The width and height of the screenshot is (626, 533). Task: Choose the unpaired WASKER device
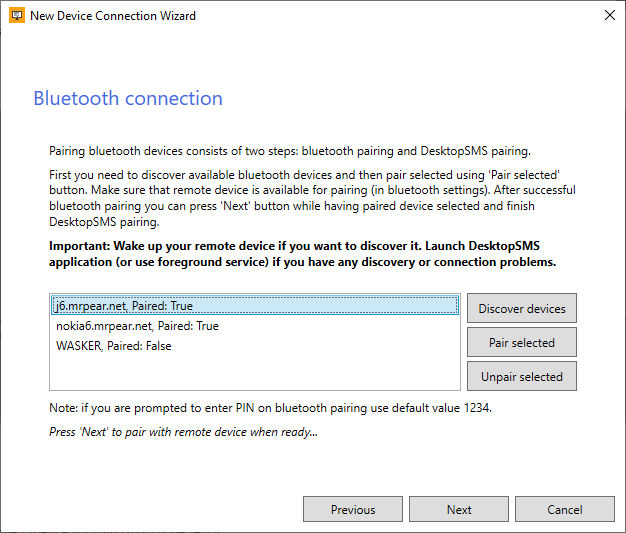point(113,346)
